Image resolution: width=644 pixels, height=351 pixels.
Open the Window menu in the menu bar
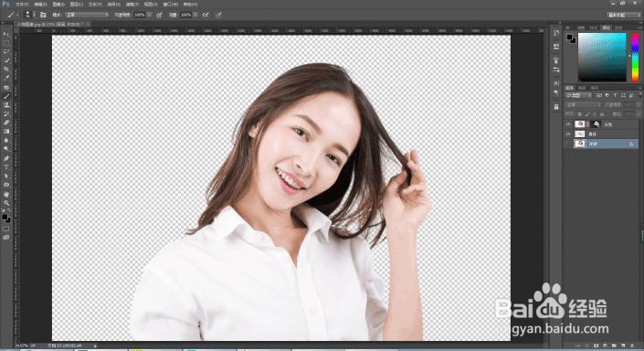[x=171, y=4]
